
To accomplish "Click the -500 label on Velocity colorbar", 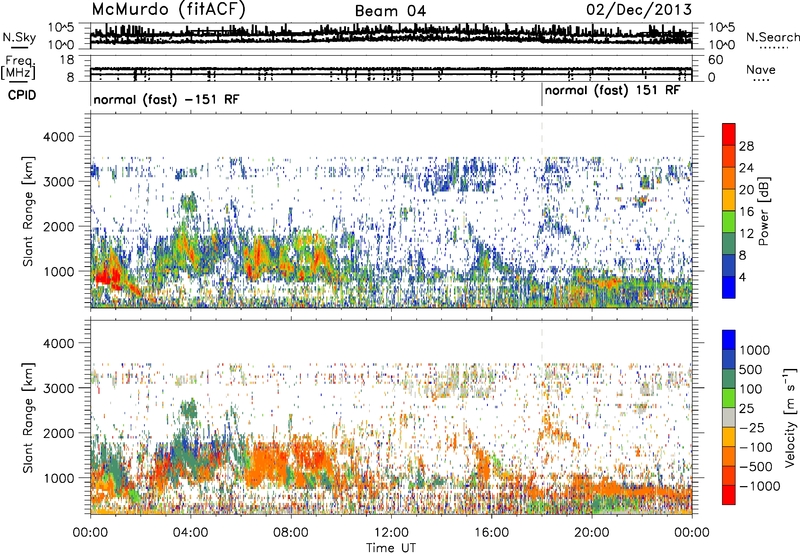I will point(755,467).
